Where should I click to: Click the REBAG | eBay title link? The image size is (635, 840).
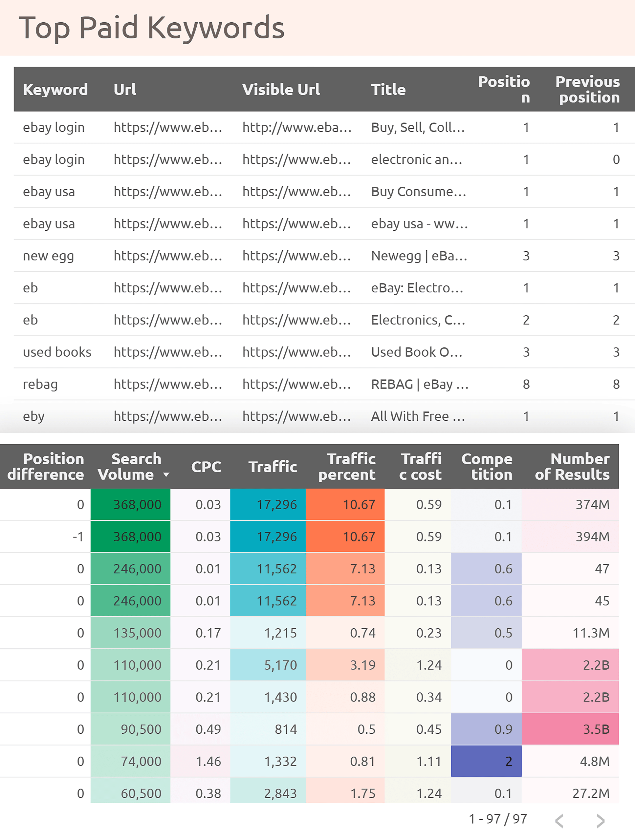click(x=418, y=384)
